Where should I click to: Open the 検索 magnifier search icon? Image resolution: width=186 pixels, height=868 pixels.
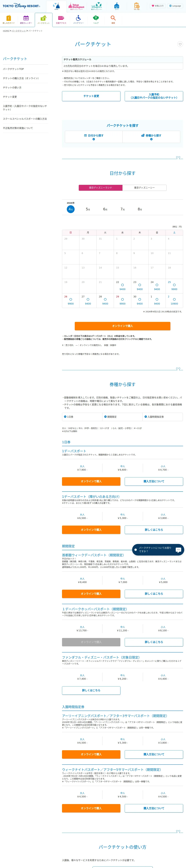(113, 20)
